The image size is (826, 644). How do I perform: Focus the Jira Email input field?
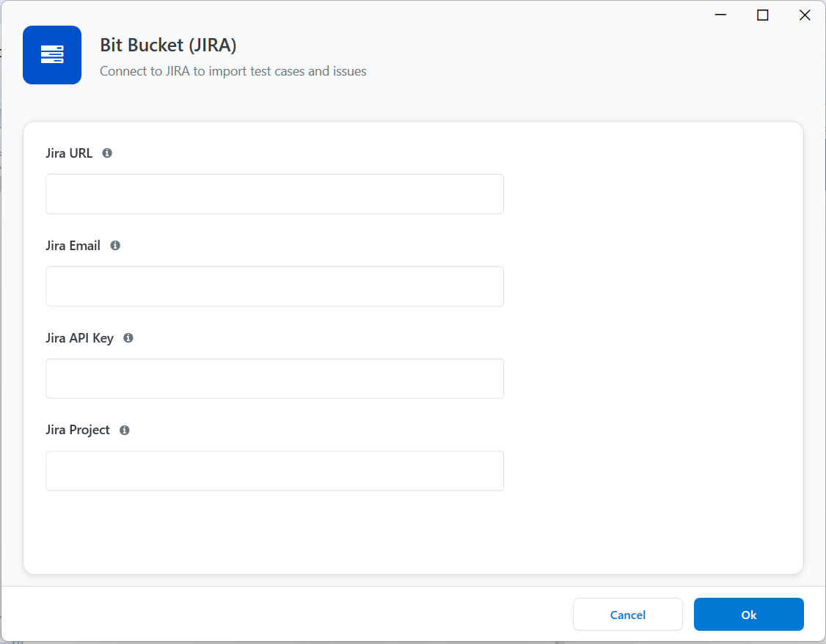click(x=274, y=287)
